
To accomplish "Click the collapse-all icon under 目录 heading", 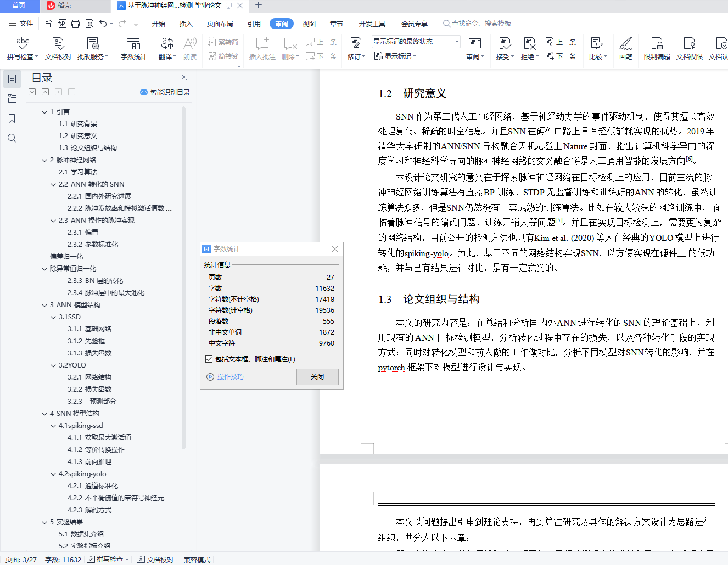I will (46, 92).
